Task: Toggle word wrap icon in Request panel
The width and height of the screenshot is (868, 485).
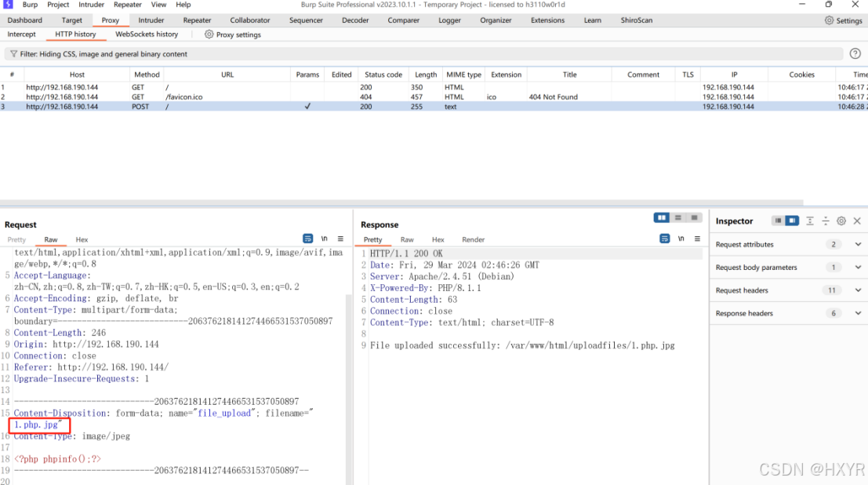Action: click(308, 239)
